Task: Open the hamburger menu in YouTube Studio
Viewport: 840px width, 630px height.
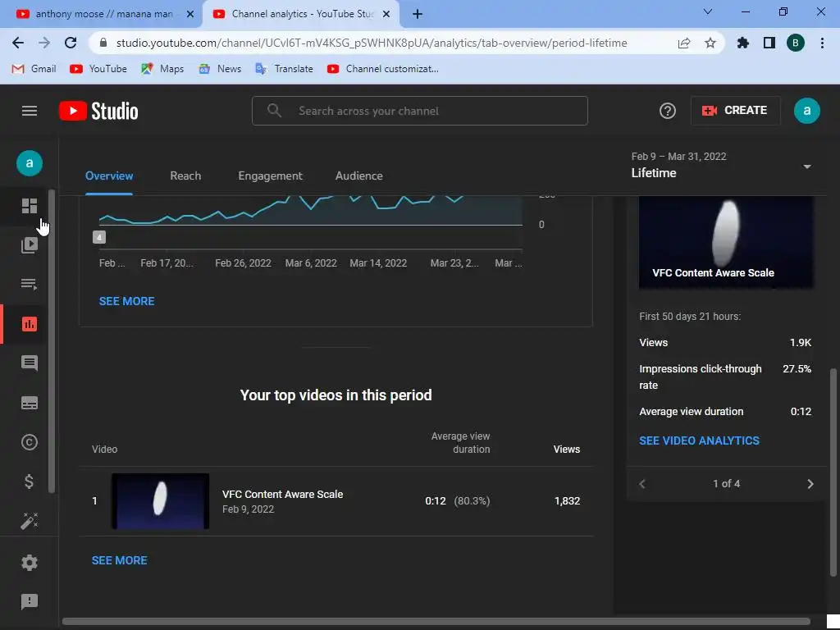Action: 30,111
